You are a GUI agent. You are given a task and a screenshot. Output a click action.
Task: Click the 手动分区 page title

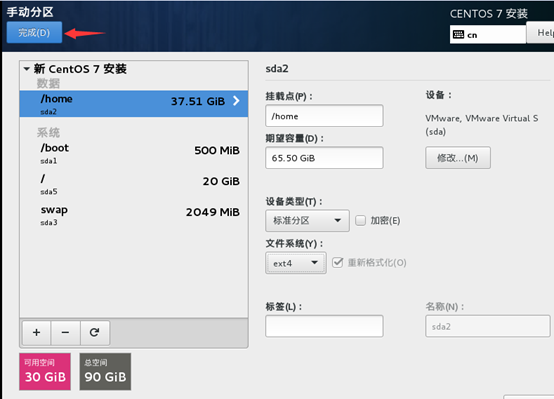30,12
